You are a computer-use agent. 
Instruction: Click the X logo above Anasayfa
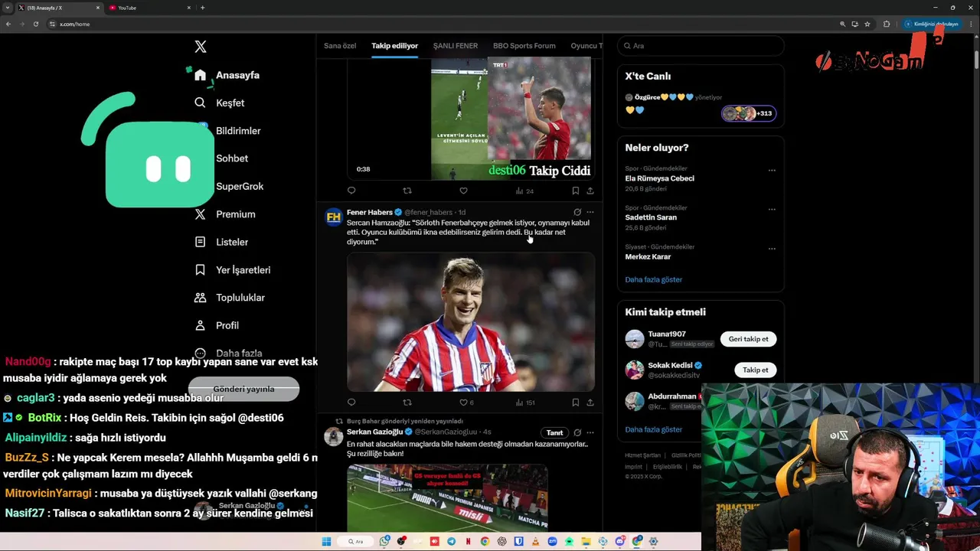click(x=201, y=47)
